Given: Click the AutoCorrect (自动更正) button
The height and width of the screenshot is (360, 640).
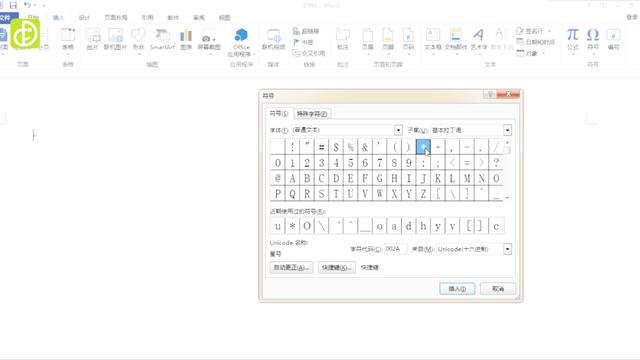Looking at the screenshot, I should click(291, 268).
